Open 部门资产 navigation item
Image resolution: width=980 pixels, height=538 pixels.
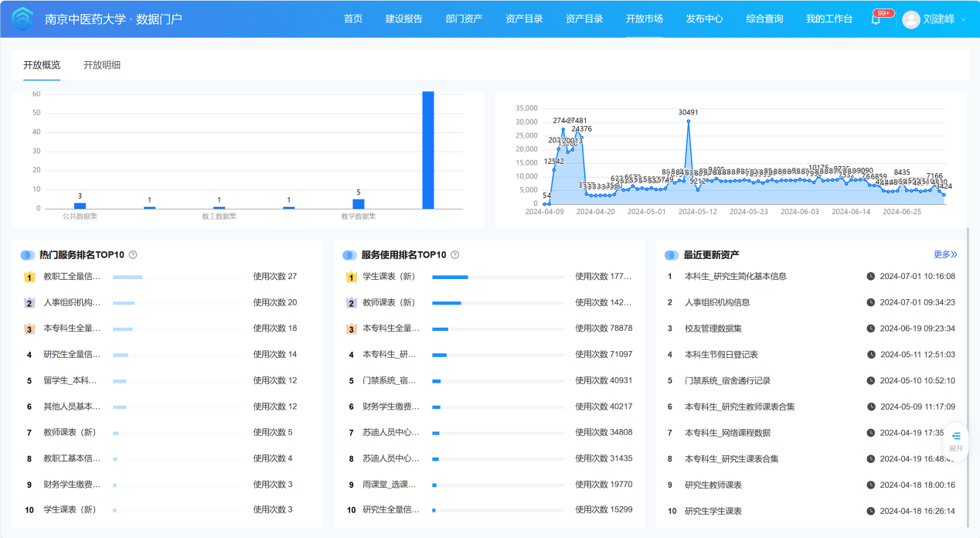click(x=464, y=19)
